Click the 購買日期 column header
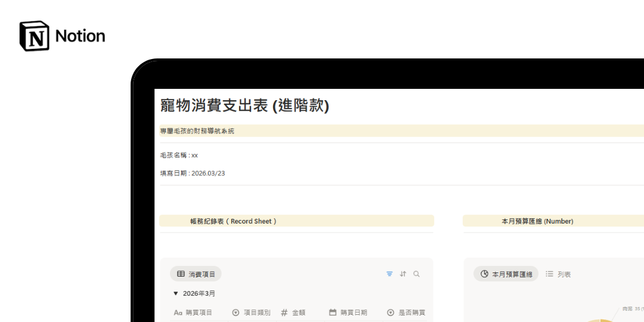This screenshot has width=644, height=322. [x=354, y=312]
